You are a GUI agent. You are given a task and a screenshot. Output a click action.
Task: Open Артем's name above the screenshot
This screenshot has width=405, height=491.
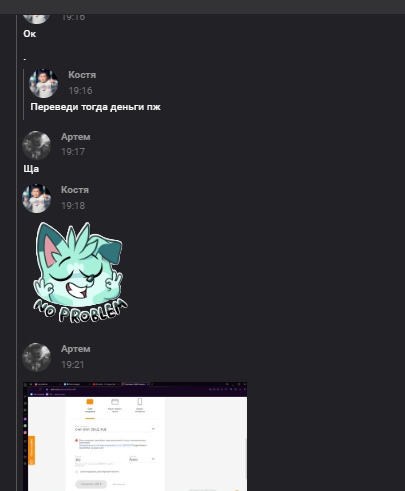[x=75, y=349]
